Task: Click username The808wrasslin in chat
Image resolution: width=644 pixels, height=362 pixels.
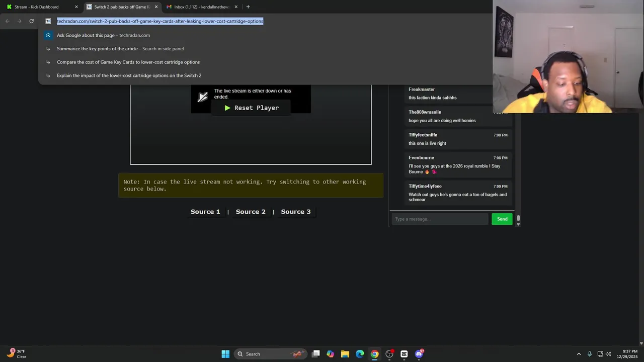Action: [425, 112]
